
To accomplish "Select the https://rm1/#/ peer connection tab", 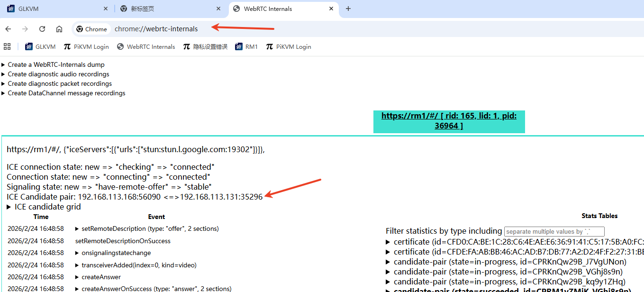I will pos(449,120).
